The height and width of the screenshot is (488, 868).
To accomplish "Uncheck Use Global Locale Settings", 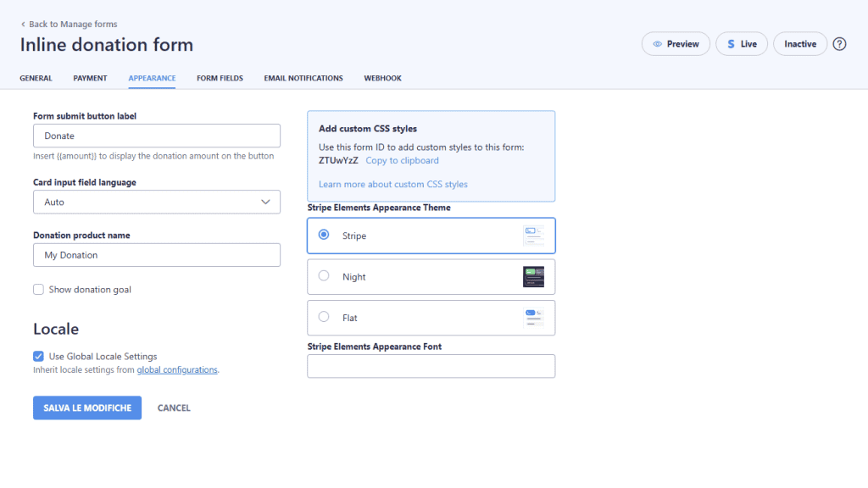I will point(38,357).
